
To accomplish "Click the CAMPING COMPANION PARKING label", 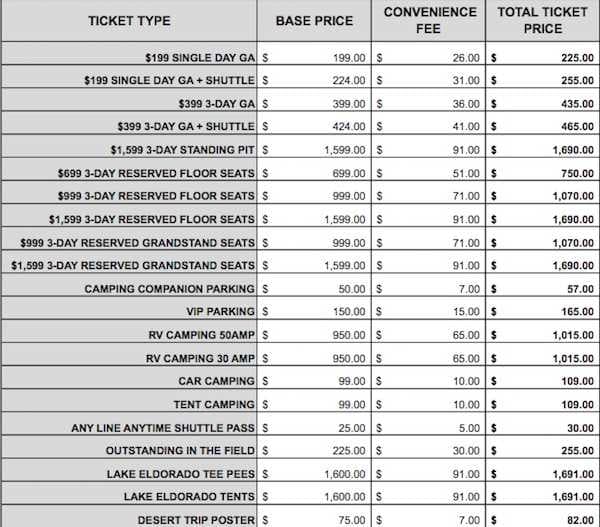I will coord(169,289).
